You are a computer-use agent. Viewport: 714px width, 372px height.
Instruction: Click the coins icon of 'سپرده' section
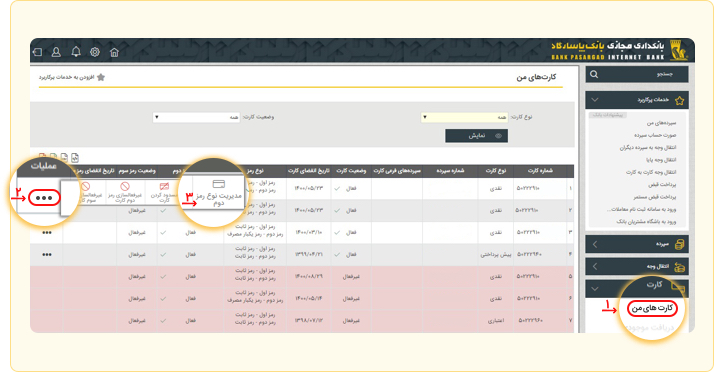click(679, 245)
